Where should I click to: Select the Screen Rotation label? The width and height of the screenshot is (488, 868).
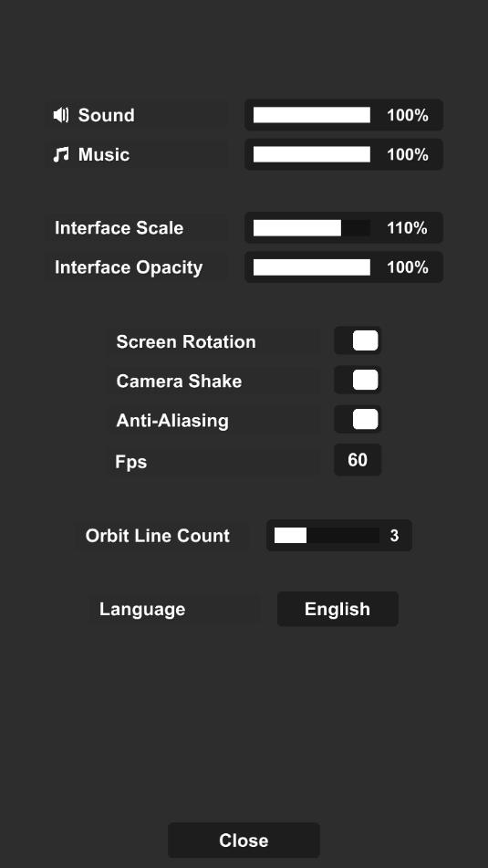coord(186,341)
